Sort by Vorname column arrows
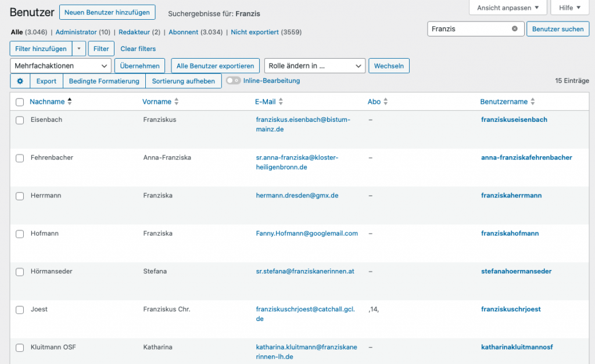The width and height of the screenshot is (595, 364). coord(177,102)
